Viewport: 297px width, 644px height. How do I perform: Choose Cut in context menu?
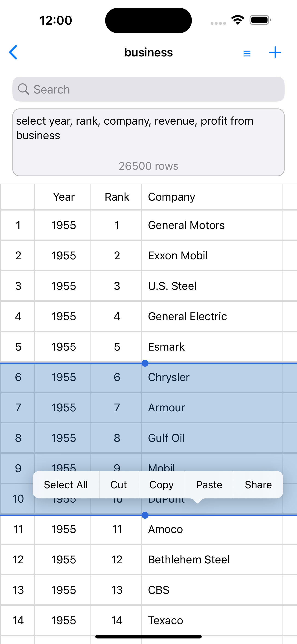coord(119,485)
